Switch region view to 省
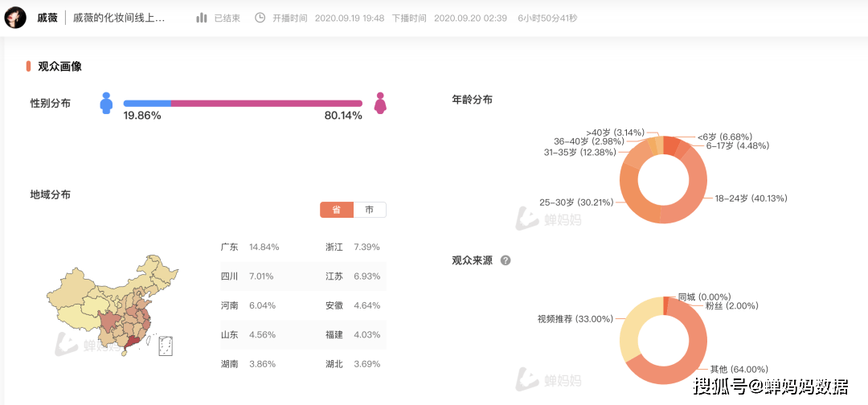 (x=337, y=211)
